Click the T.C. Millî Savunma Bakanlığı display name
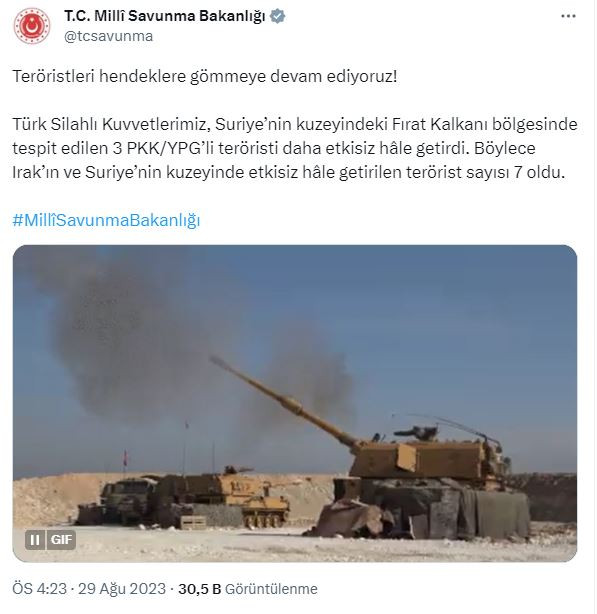597x614 pixels. 165,16
